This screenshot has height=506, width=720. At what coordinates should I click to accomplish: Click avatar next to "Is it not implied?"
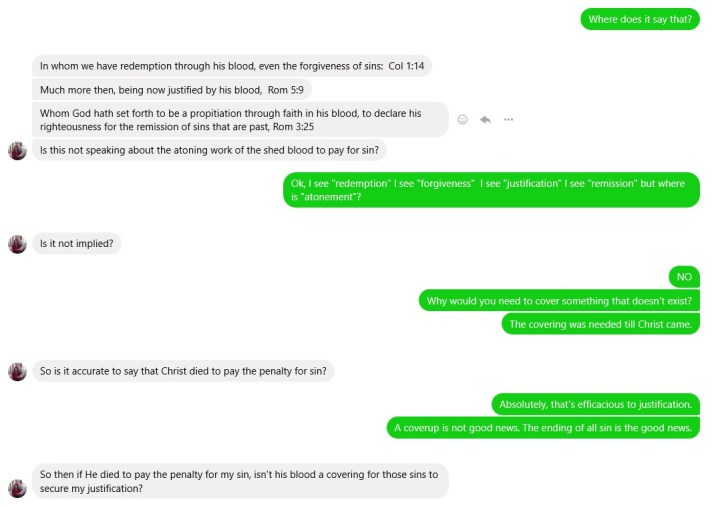[x=17, y=244]
